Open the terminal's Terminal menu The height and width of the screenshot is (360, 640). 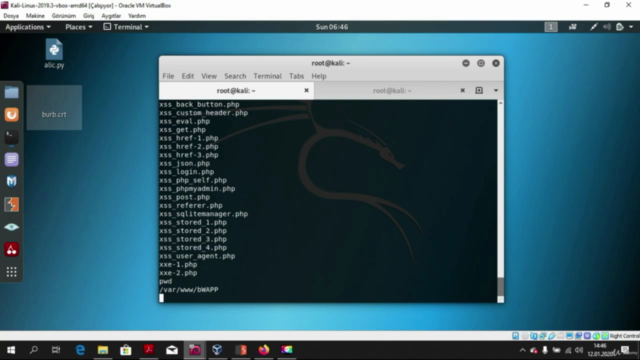267,76
